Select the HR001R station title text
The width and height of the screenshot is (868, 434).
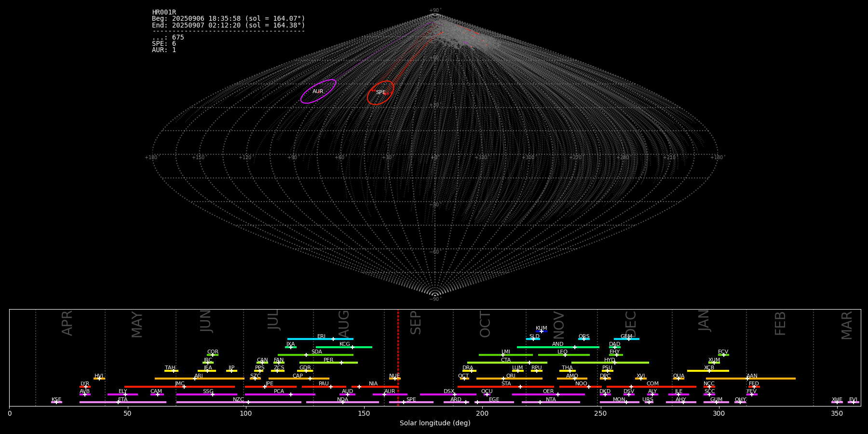[164, 13]
